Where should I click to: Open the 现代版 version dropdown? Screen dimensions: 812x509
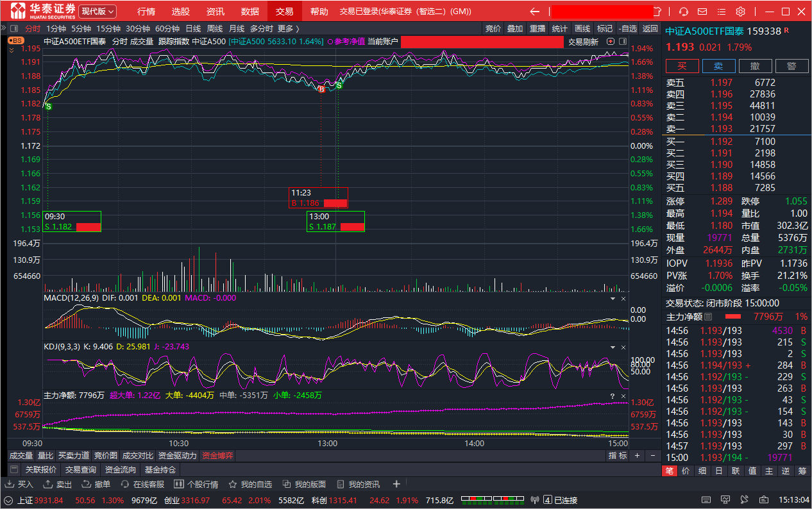tap(98, 12)
